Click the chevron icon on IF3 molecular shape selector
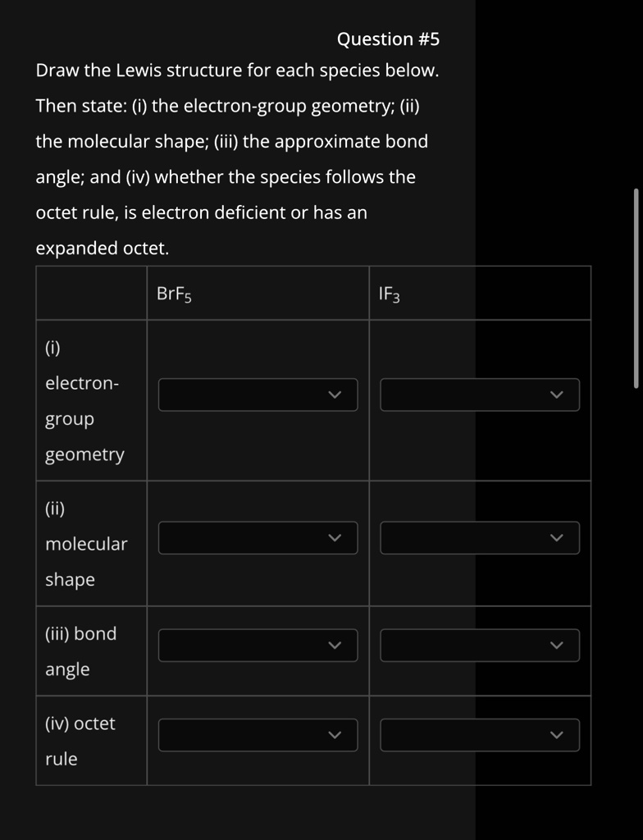Viewport: 643px width, 840px height. coord(557,538)
